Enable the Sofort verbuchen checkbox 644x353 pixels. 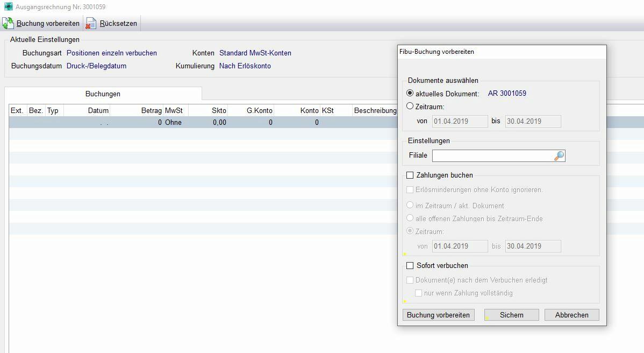tap(410, 265)
